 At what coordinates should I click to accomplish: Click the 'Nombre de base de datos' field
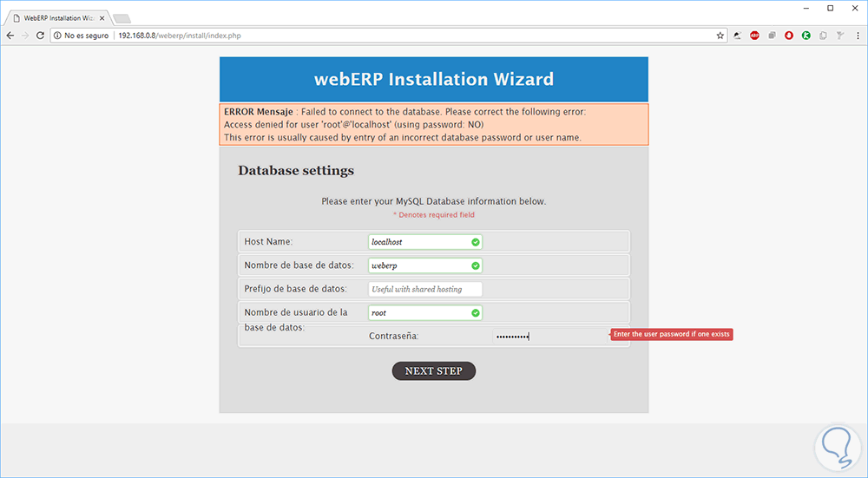[425, 265]
